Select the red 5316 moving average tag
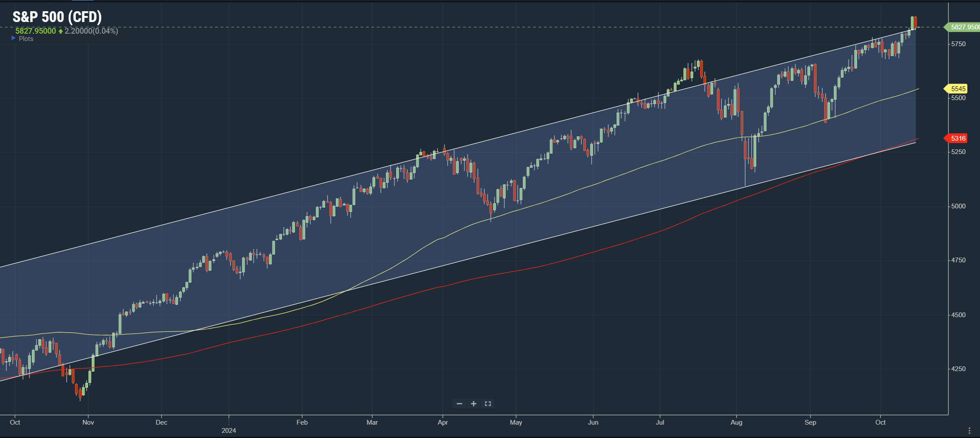980x438 pixels. pos(956,139)
